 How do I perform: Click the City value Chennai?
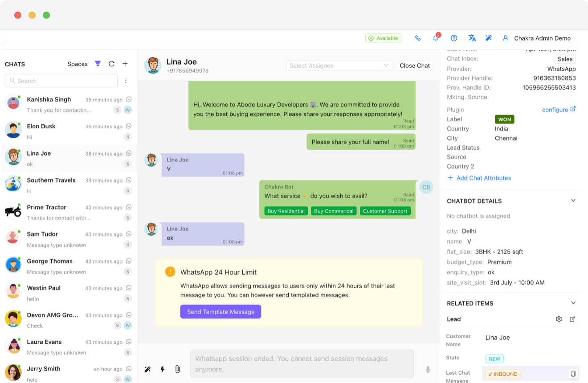click(x=506, y=139)
